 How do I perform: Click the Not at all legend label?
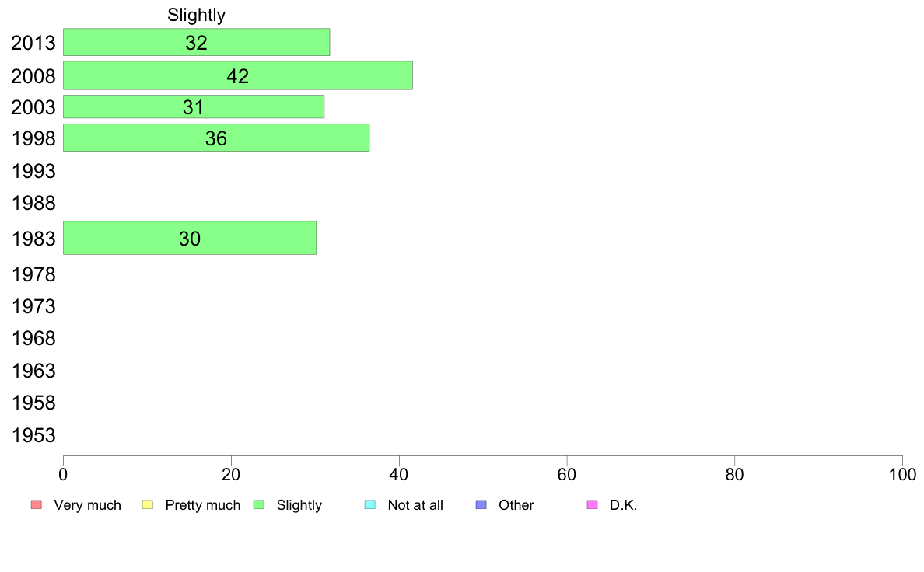[415, 505]
